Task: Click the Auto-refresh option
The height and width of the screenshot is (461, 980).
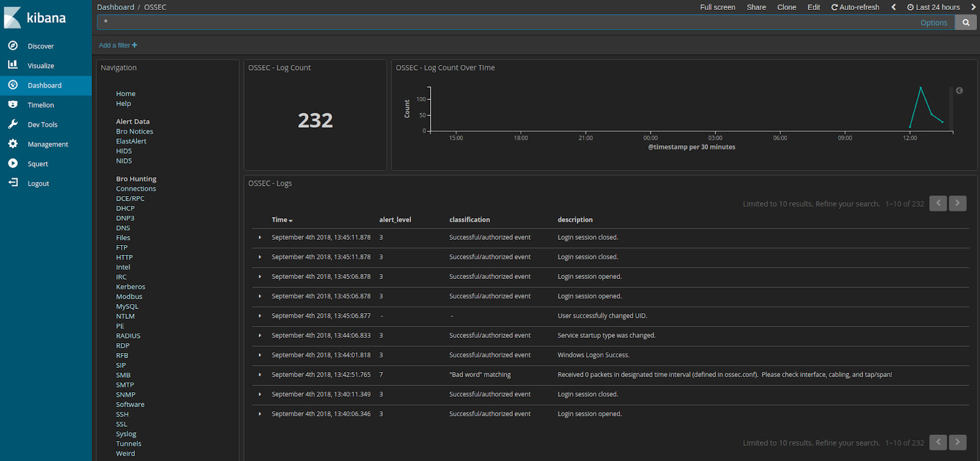Action: [855, 7]
